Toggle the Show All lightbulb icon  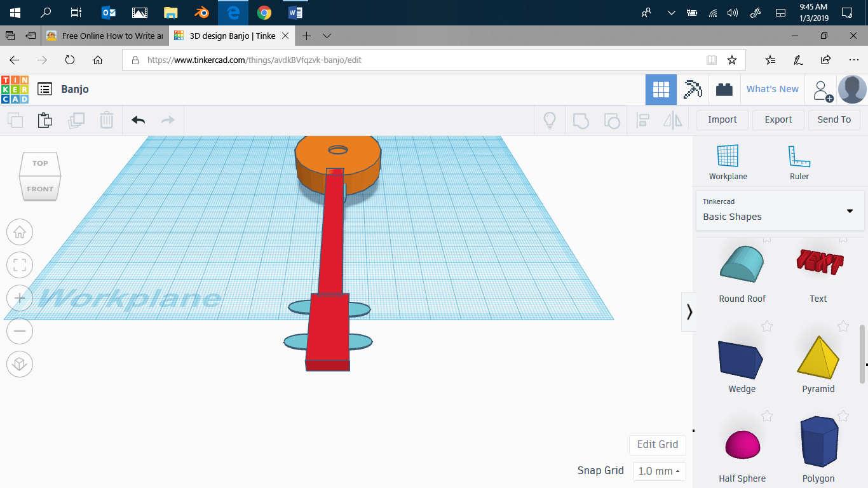pos(549,119)
